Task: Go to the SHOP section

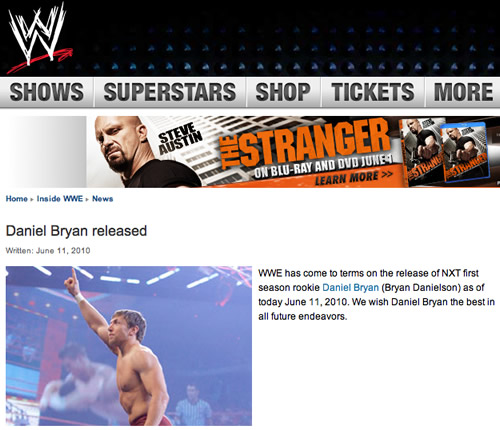Action: (283, 92)
